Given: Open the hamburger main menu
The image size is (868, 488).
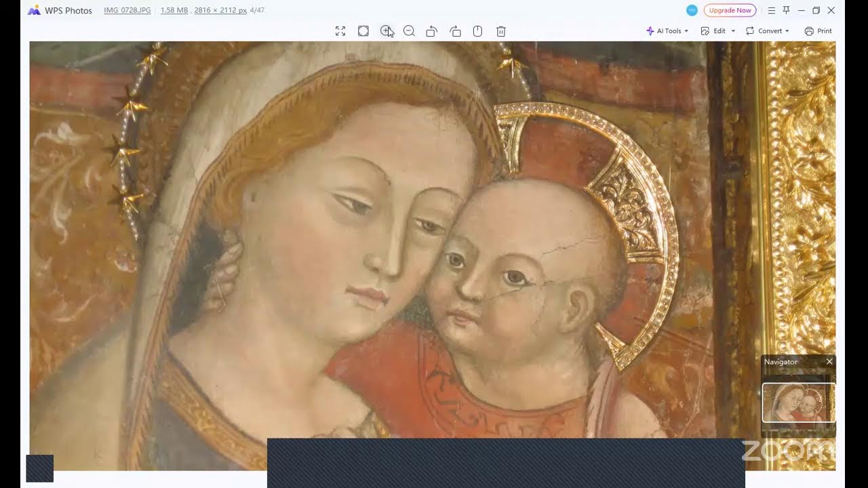Looking at the screenshot, I should coord(772,10).
